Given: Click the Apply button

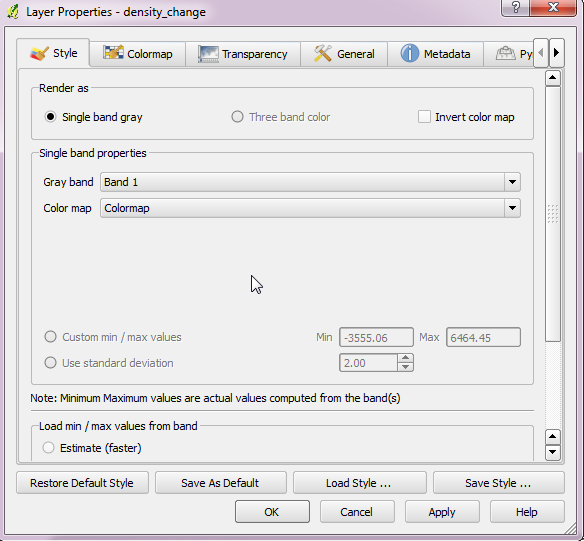Looking at the screenshot, I should 442,512.
